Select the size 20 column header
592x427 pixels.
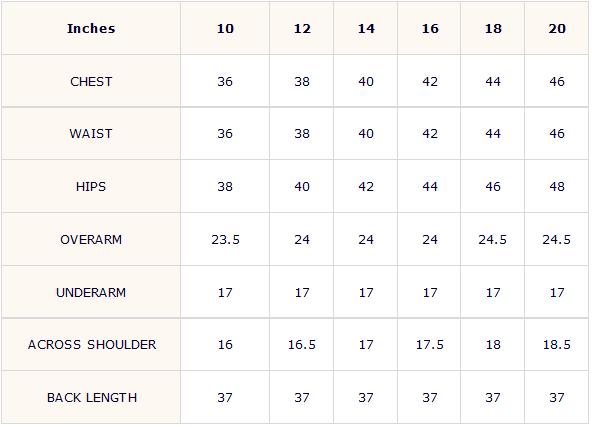tap(557, 28)
